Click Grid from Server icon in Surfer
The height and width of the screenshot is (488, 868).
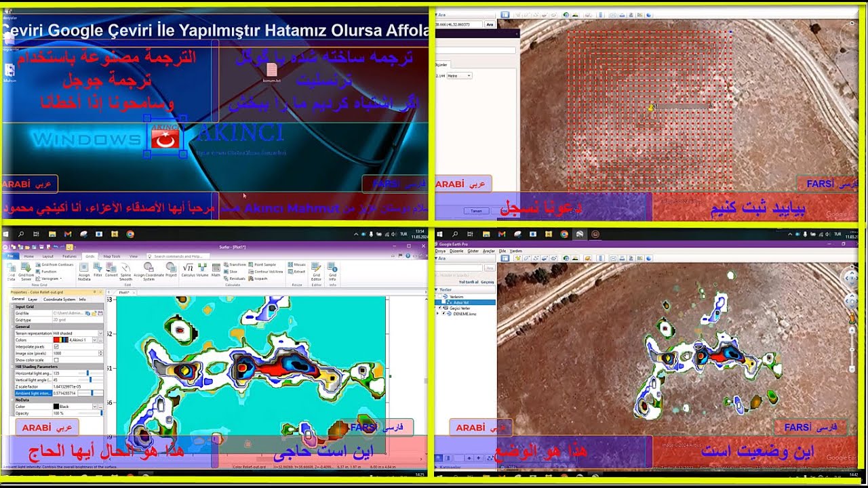26,271
